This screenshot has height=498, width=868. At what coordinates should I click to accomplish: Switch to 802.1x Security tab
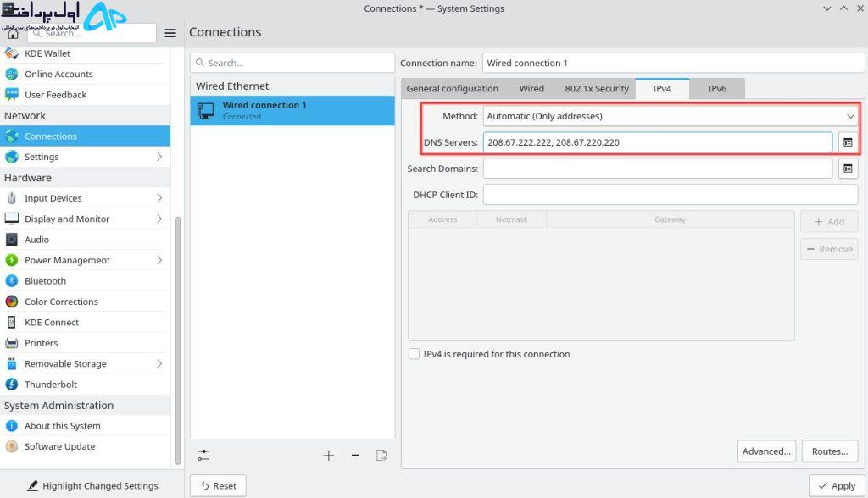597,89
